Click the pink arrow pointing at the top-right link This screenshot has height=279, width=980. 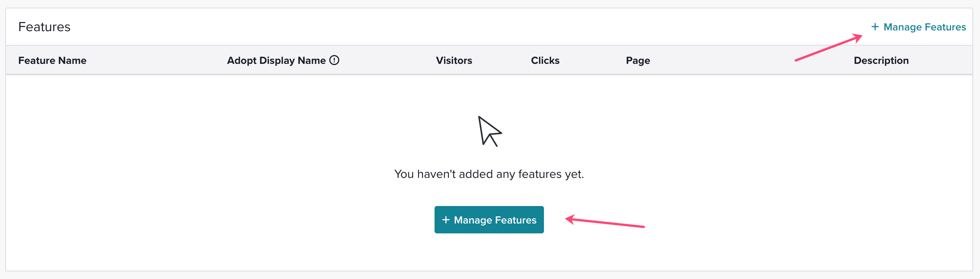point(828,47)
